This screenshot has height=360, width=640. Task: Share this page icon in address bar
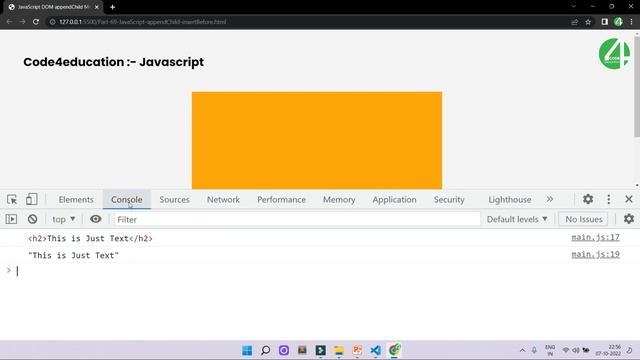(575, 22)
